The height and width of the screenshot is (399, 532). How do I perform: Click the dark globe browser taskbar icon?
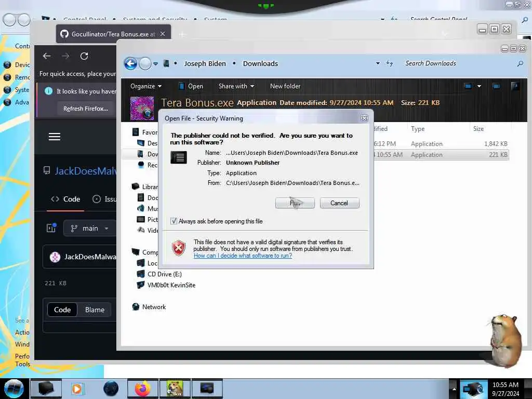pos(111,389)
